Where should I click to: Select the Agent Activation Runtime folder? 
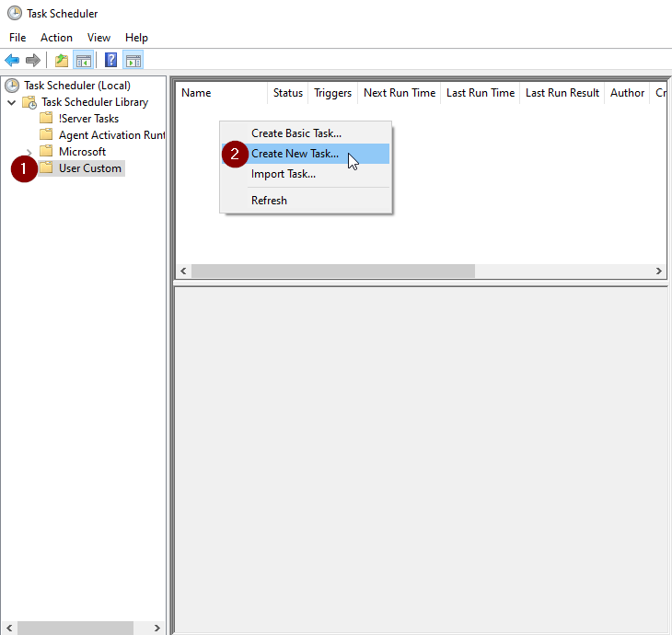pos(112,135)
